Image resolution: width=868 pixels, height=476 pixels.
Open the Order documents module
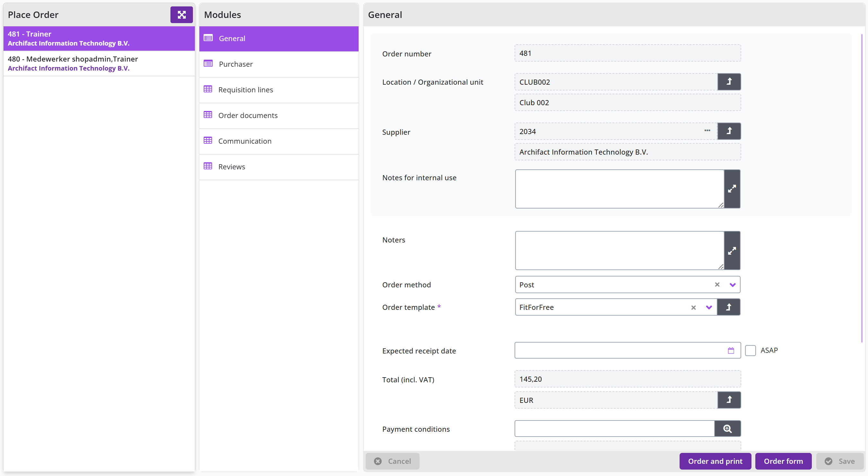click(279, 115)
